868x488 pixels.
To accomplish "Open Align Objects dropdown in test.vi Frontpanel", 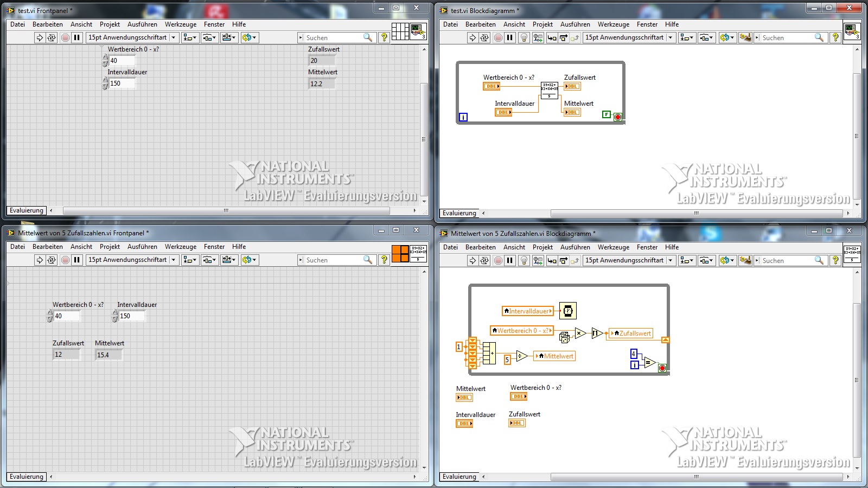I will point(189,37).
